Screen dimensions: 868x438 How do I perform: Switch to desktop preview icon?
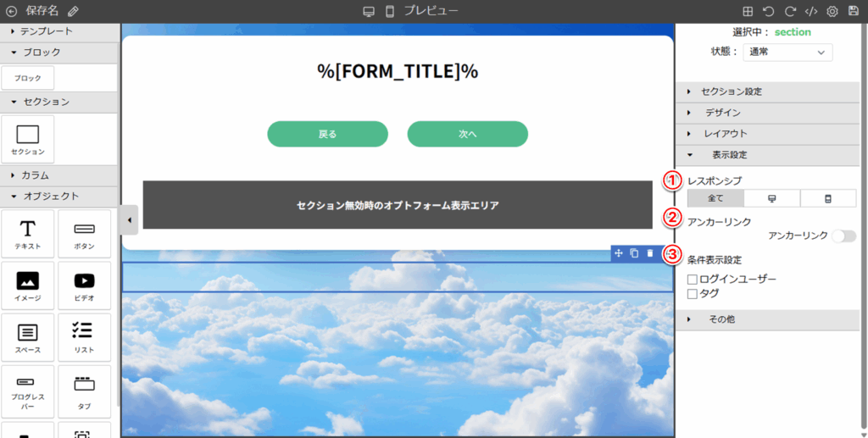369,11
